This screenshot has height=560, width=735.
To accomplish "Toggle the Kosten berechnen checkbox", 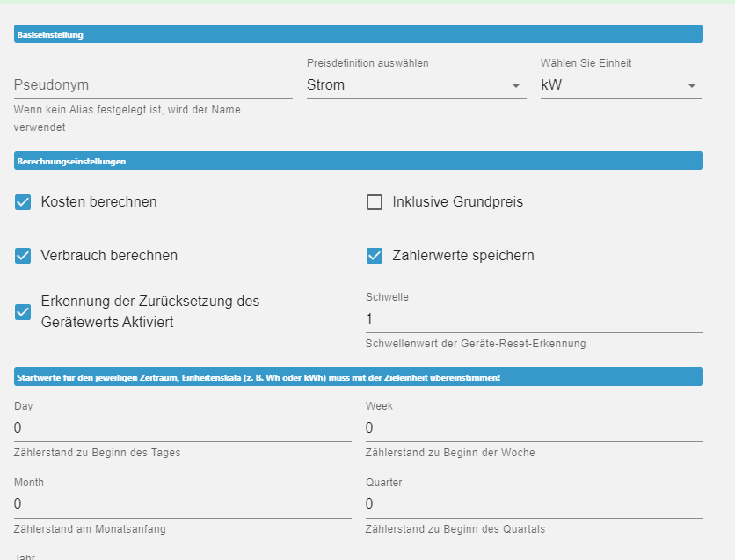I will pos(23,202).
